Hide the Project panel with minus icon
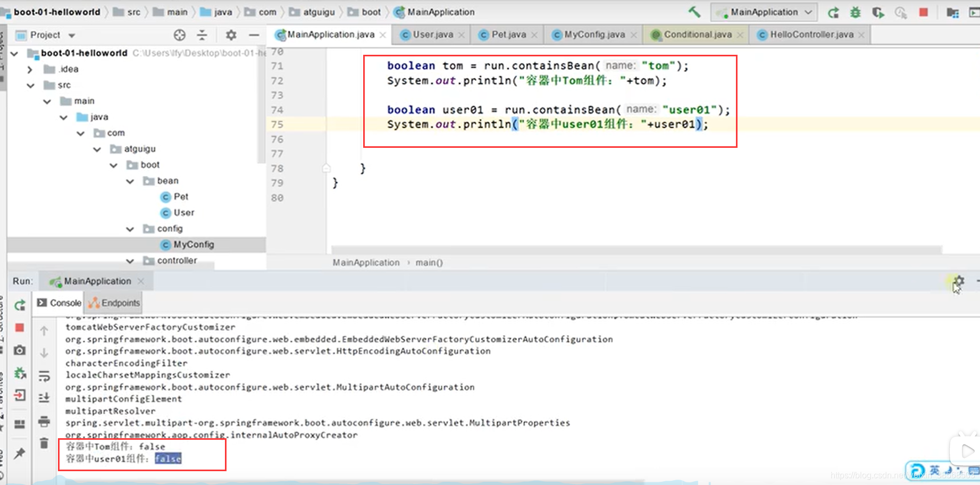 [x=254, y=35]
